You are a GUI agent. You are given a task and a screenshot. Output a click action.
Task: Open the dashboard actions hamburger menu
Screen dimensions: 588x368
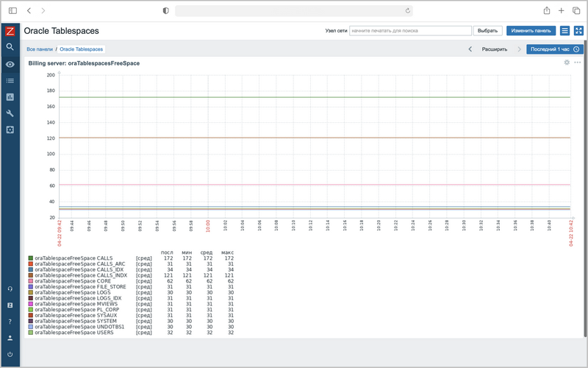564,31
